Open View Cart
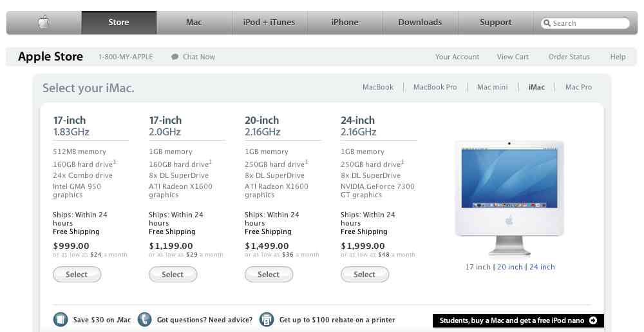Screen dimensions: 644x332 pyautogui.click(x=513, y=57)
